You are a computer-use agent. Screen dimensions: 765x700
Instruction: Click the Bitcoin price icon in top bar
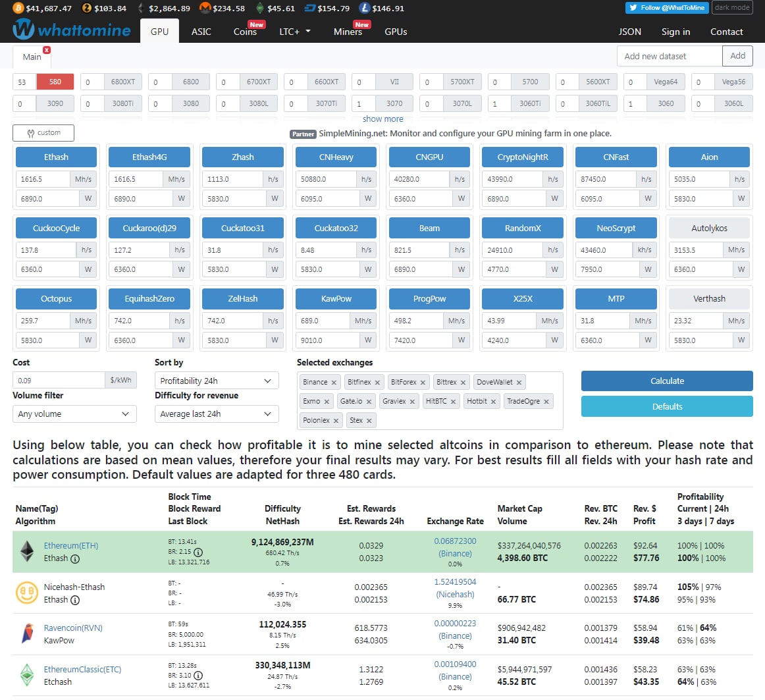(18, 8)
